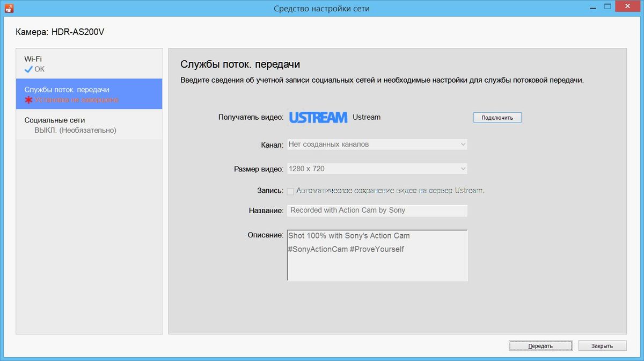644x361 pixels.
Task: Click the ОК status label under Wi-Fi
Action: pyautogui.click(x=39, y=69)
